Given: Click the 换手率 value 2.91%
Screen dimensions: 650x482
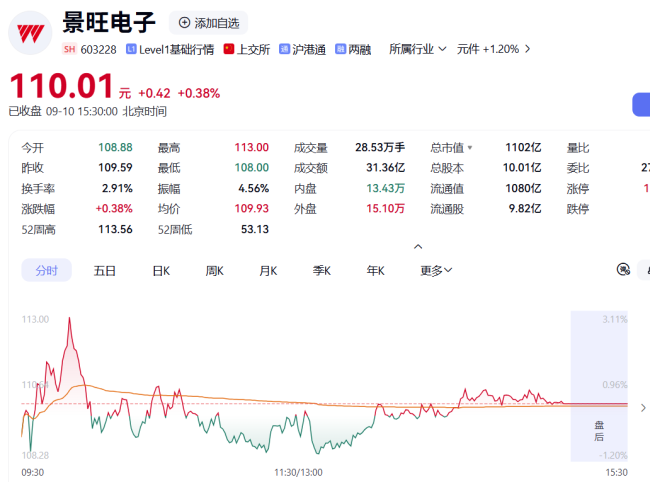Looking at the screenshot, I should [x=117, y=189].
